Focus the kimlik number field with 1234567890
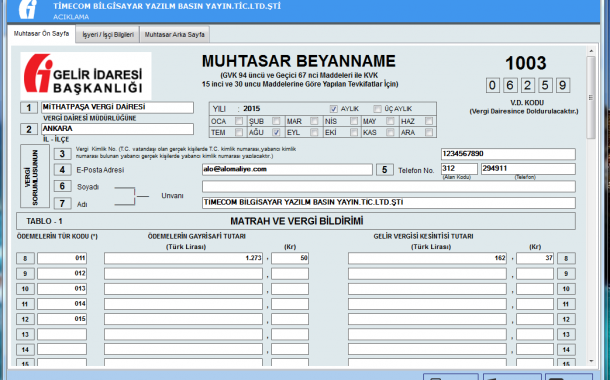The height and width of the screenshot is (380, 610). (x=508, y=154)
